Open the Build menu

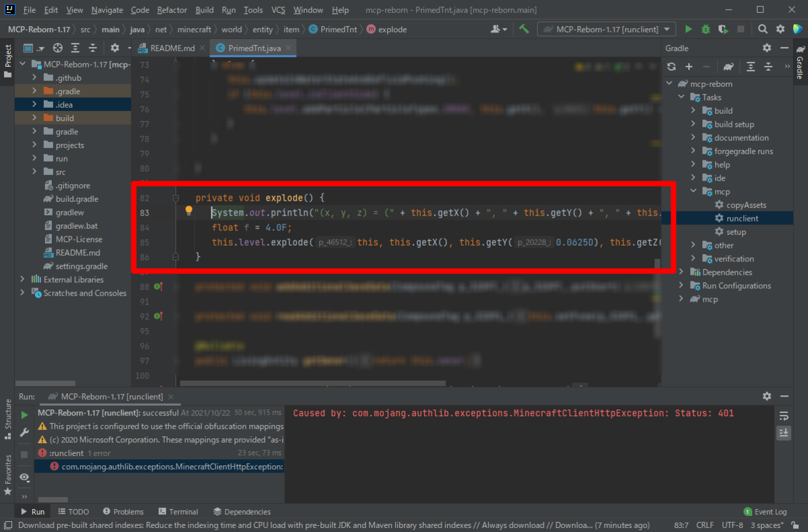pos(205,10)
